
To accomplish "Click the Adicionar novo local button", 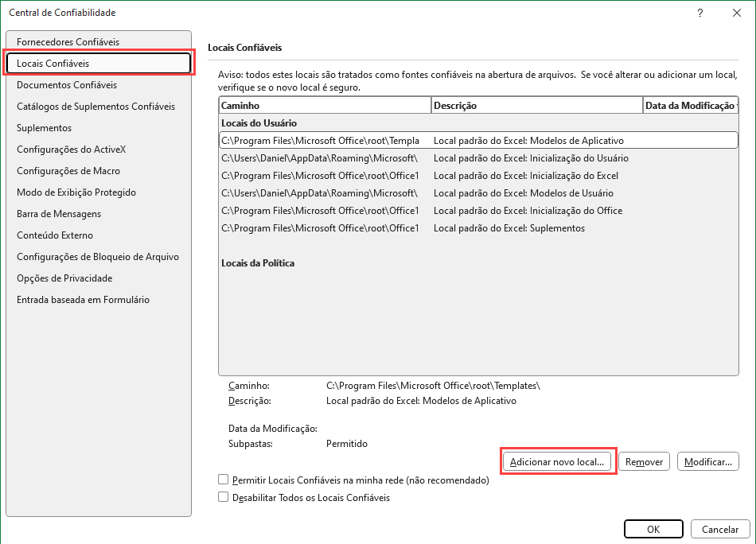I will [557, 461].
